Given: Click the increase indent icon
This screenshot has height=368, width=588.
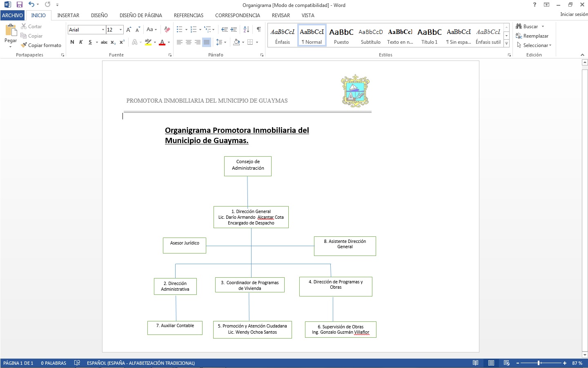Looking at the screenshot, I should point(234,29).
